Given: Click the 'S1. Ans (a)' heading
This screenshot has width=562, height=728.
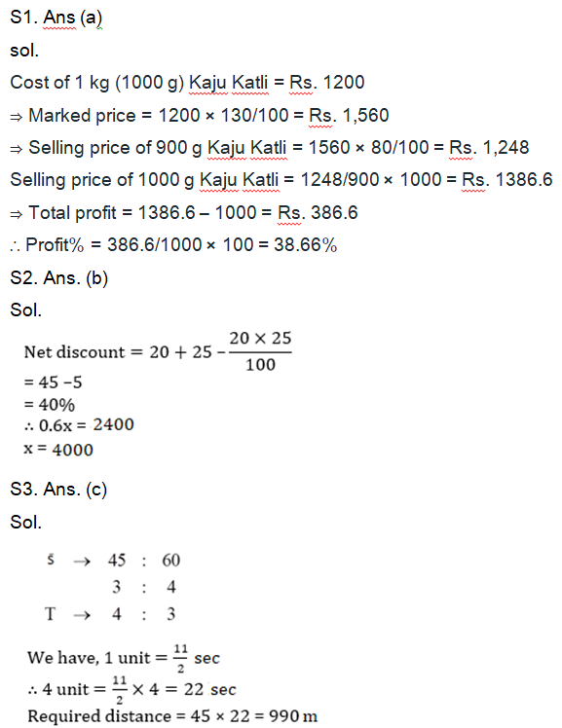Looking at the screenshot, I should (x=56, y=18).
